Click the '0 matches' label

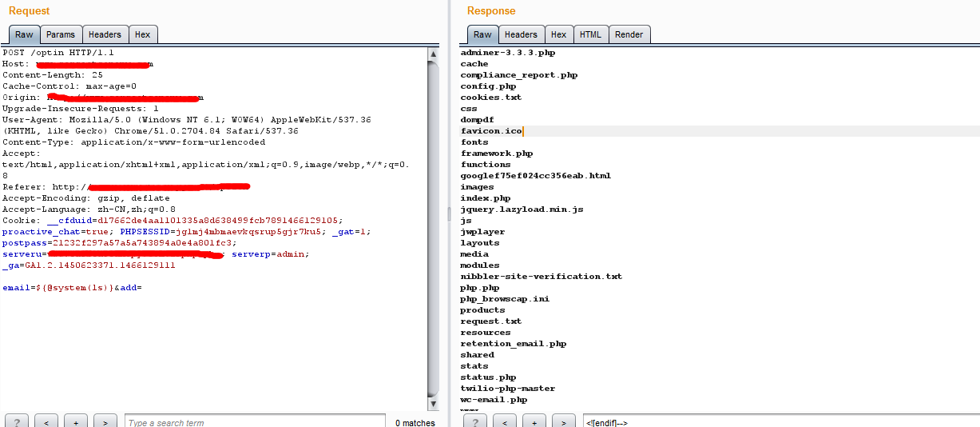click(415, 423)
